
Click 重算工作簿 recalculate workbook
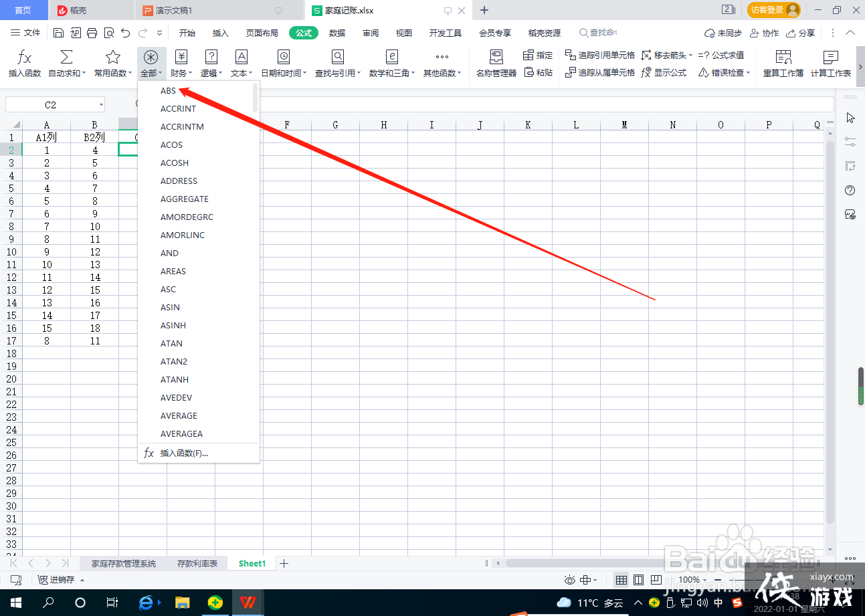tap(783, 64)
